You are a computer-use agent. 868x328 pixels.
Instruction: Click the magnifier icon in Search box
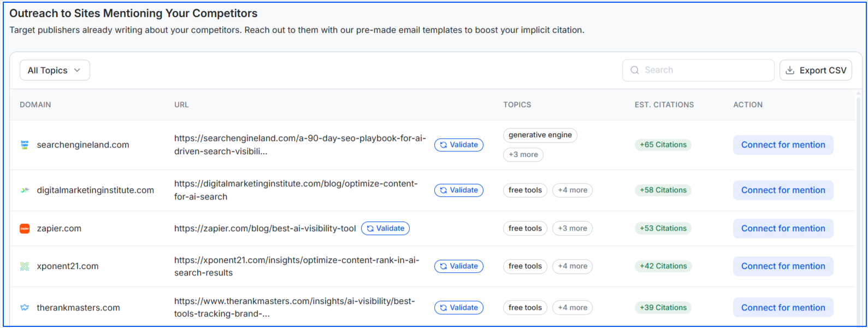[635, 70]
